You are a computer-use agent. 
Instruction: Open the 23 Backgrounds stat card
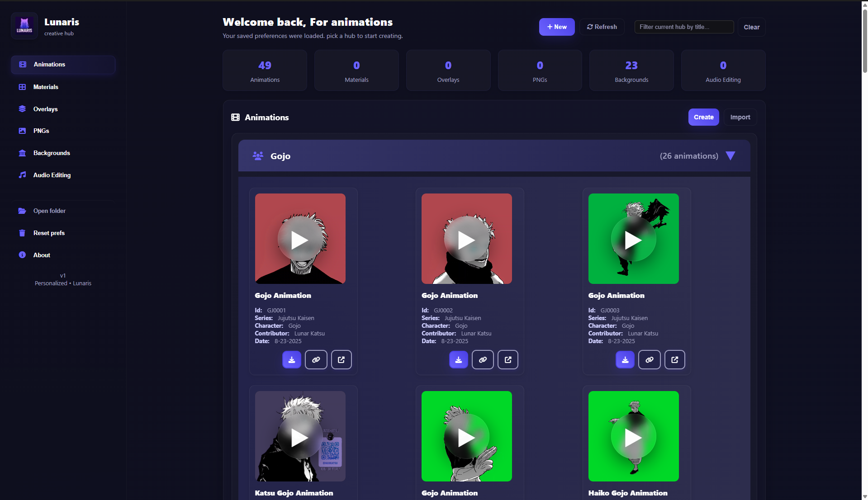[x=631, y=70]
